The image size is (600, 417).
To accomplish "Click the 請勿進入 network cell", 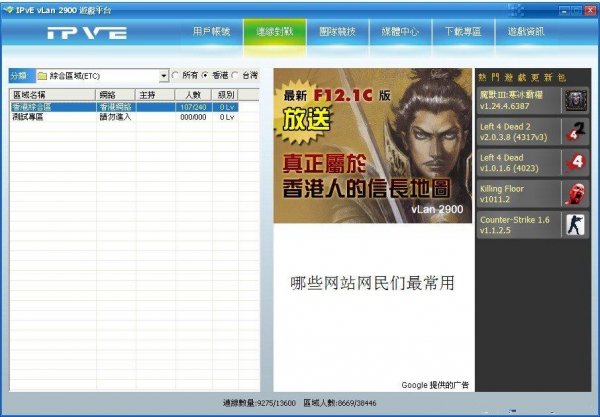I will point(115,117).
